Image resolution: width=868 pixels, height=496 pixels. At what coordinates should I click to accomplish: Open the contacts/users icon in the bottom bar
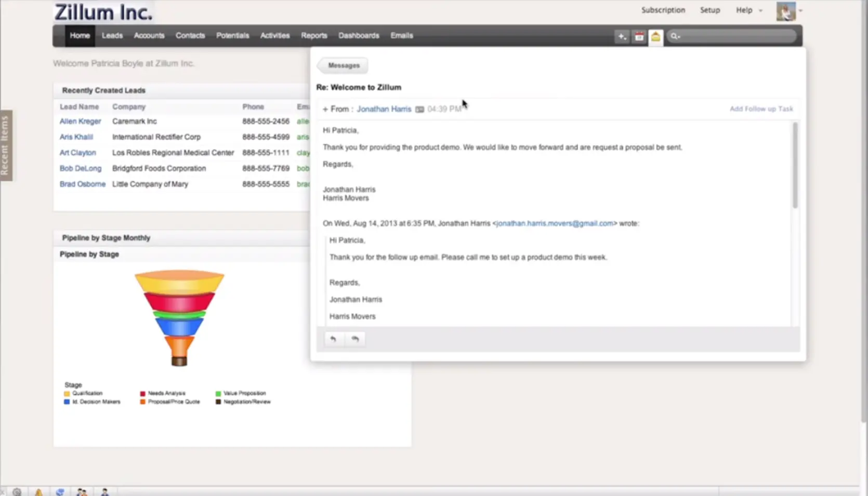coord(81,491)
